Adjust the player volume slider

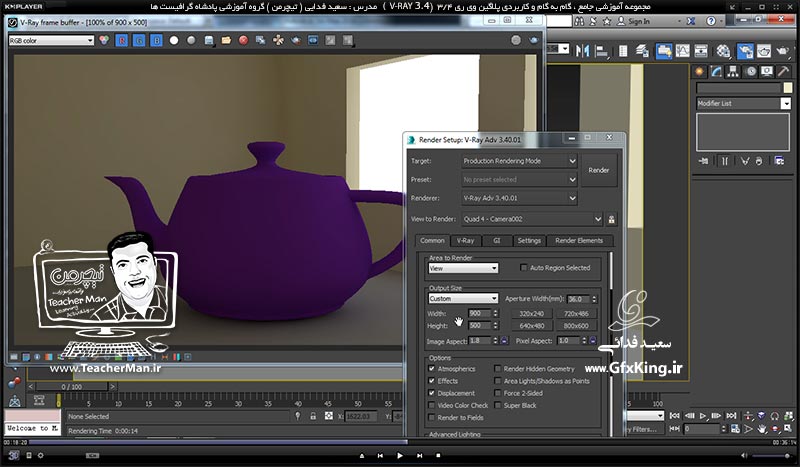[771, 455]
